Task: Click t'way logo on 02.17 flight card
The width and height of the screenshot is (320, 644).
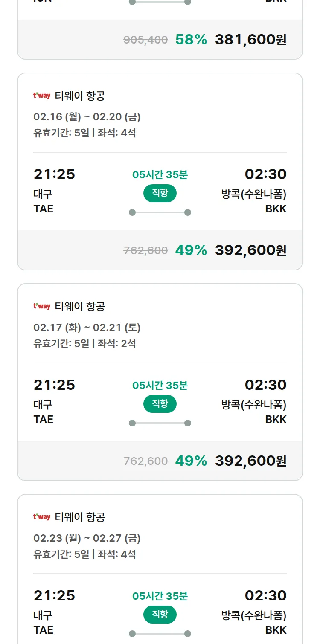Action: click(42, 306)
